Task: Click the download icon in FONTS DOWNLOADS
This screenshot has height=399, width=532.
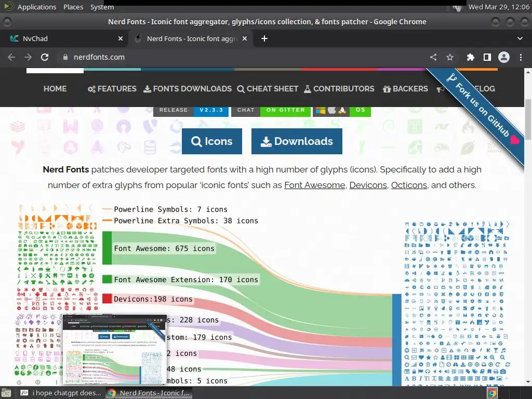Action: (x=147, y=89)
